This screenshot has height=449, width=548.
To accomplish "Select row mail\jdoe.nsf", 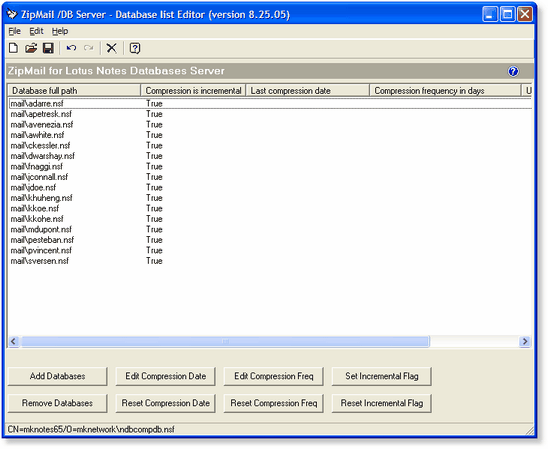I will [270, 187].
